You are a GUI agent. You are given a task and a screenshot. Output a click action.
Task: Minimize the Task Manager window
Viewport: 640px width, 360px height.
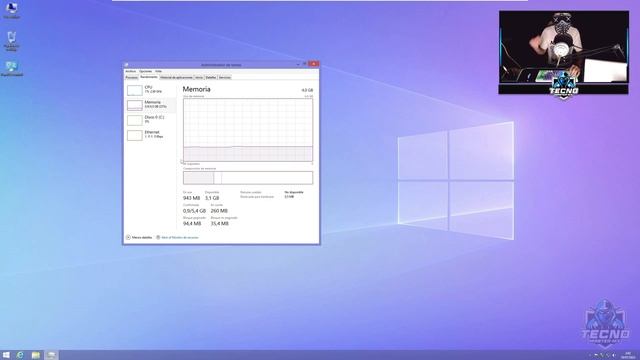pos(298,64)
